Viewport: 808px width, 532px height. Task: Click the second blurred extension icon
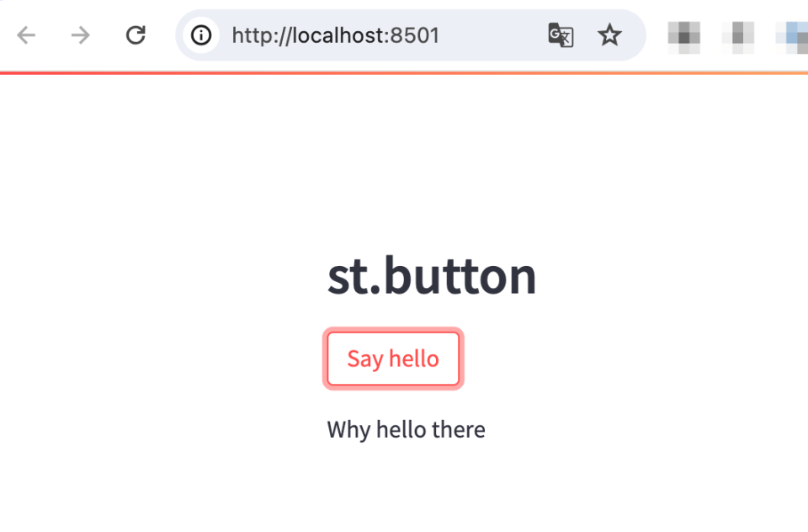pos(737,35)
